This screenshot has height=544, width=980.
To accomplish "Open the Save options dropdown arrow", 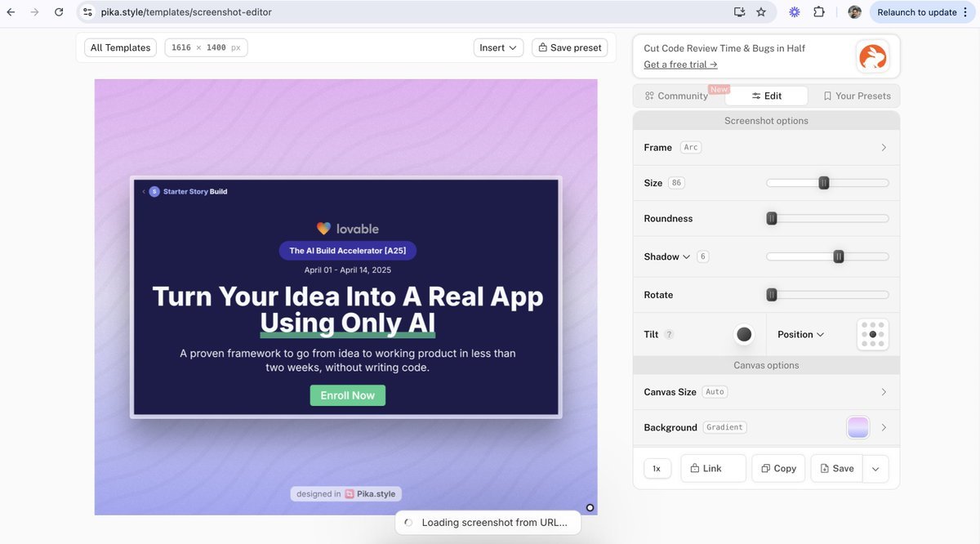I will point(875,469).
